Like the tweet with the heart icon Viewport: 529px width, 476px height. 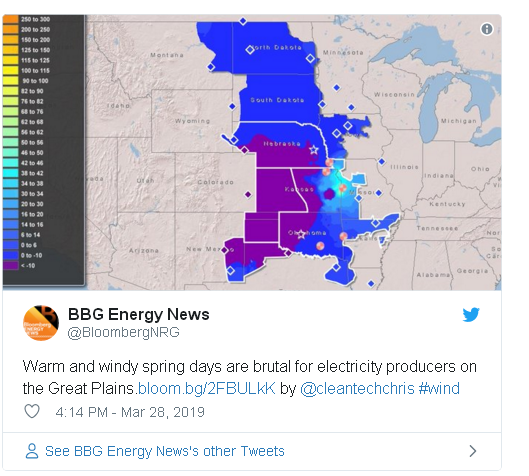click(32, 411)
